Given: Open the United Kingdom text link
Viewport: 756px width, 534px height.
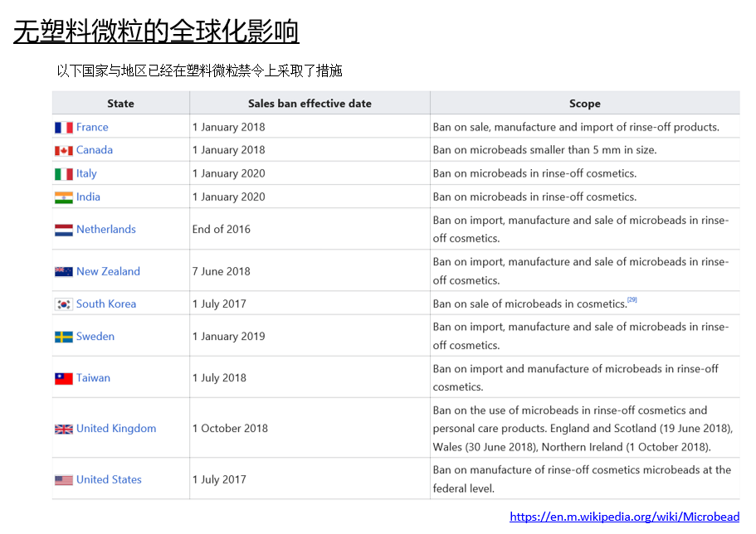Looking at the screenshot, I should (x=116, y=429).
